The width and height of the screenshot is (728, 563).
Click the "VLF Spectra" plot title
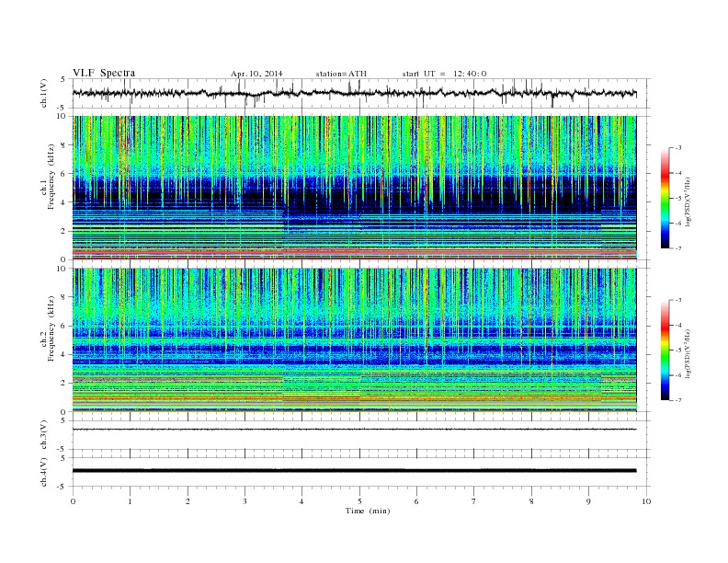pos(104,74)
